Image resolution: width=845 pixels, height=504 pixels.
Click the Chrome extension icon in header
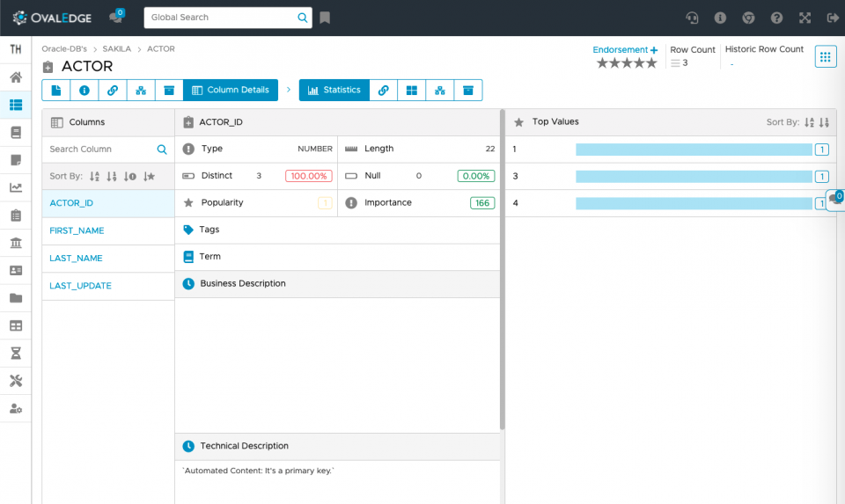748,18
